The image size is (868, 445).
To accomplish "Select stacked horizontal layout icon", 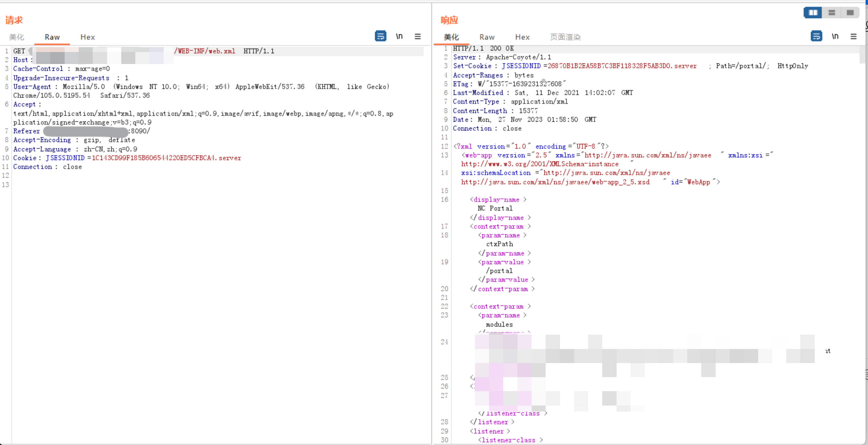I will [831, 13].
